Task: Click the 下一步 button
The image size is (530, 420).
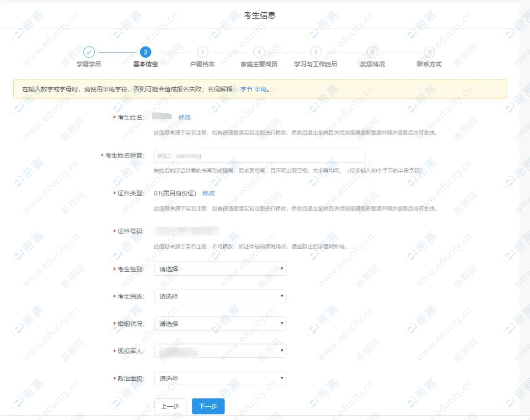Action: tap(208, 406)
